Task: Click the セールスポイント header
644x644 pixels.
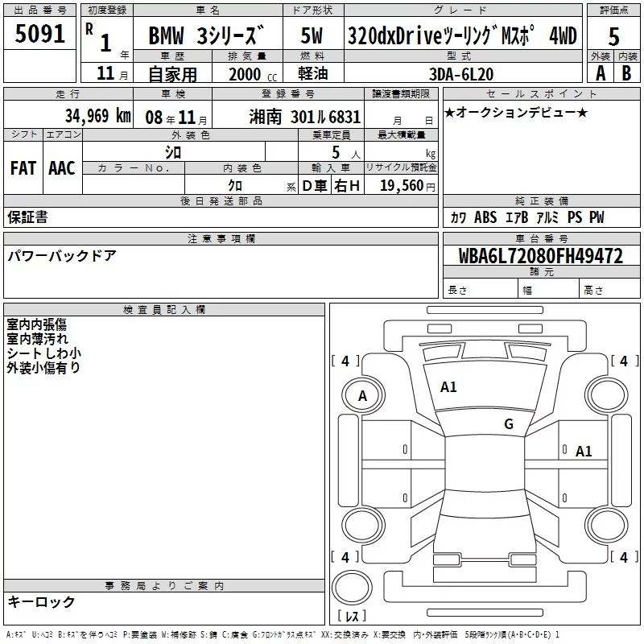Action: [541, 94]
